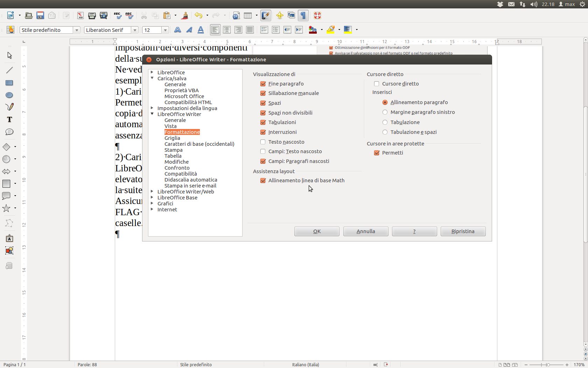Click the highlighting color swatch
Image resolution: width=588 pixels, height=368 pixels.
click(x=330, y=30)
